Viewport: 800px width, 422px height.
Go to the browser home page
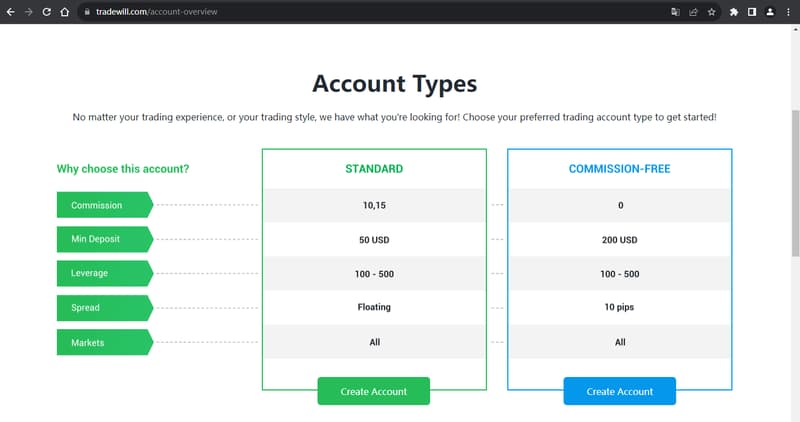(x=64, y=12)
